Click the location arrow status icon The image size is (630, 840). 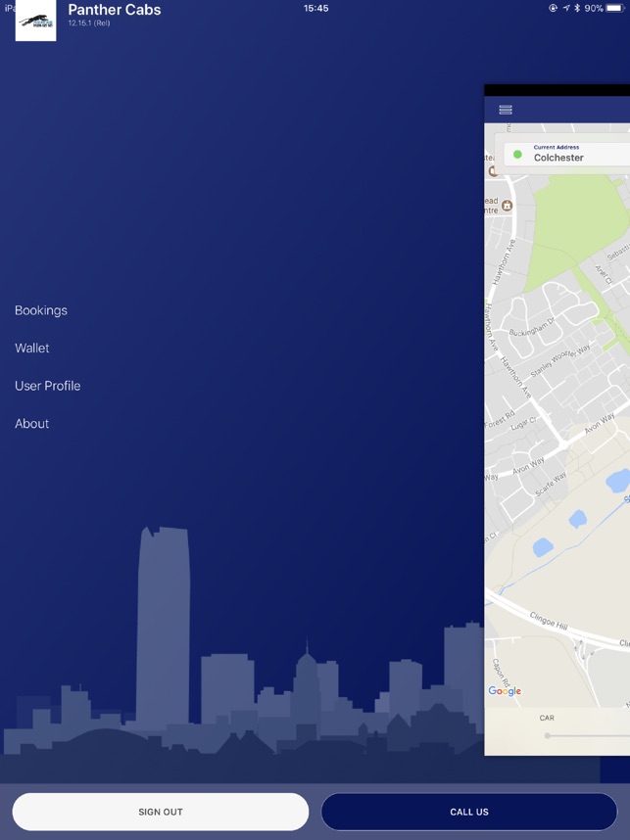click(566, 8)
